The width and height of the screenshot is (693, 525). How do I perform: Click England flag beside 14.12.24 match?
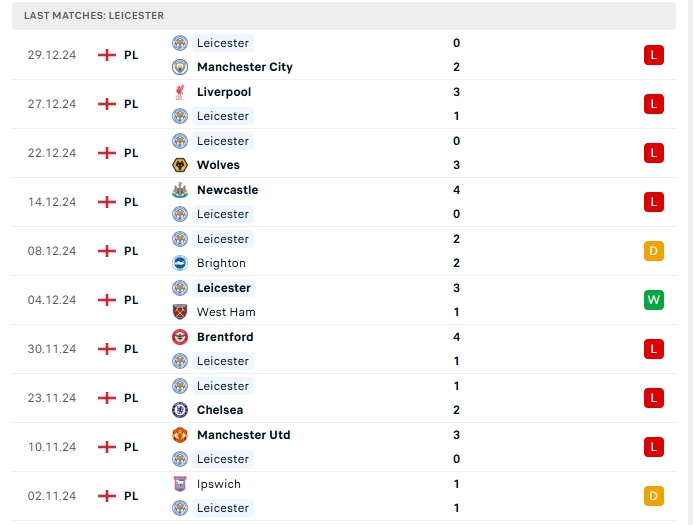(x=107, y=202)
